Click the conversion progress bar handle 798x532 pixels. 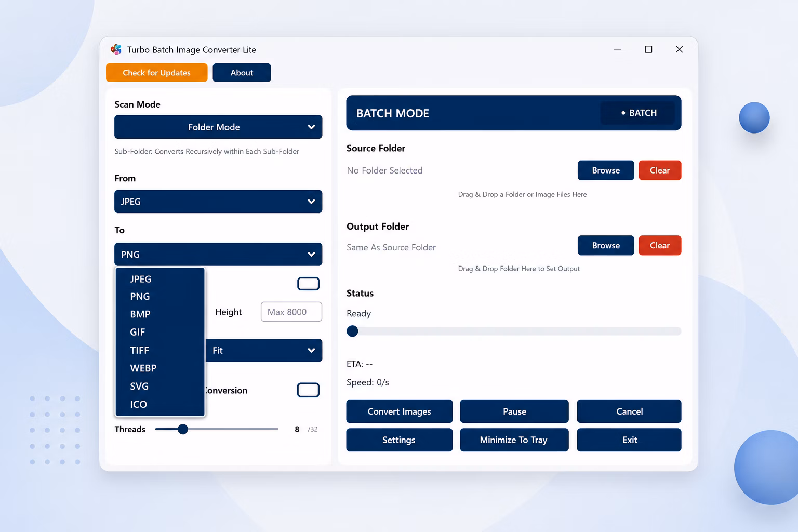pyautogui.click(x=352, y=331)
